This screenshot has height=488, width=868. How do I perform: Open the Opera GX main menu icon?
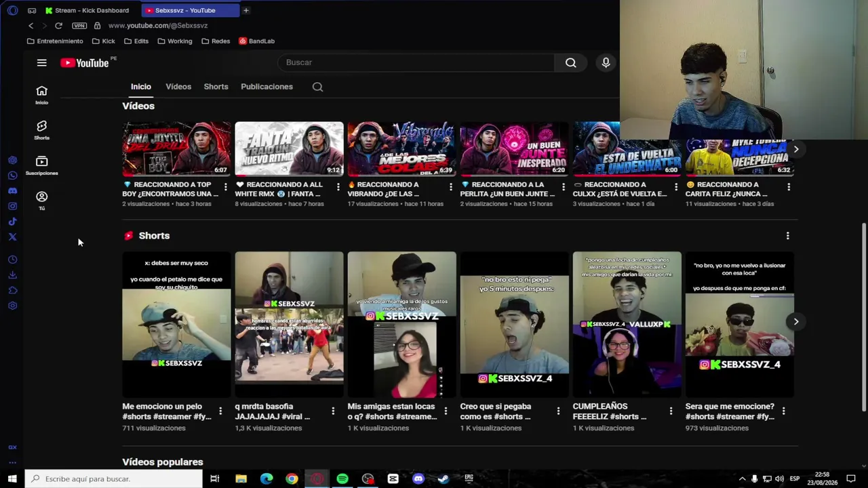point(12,10)
